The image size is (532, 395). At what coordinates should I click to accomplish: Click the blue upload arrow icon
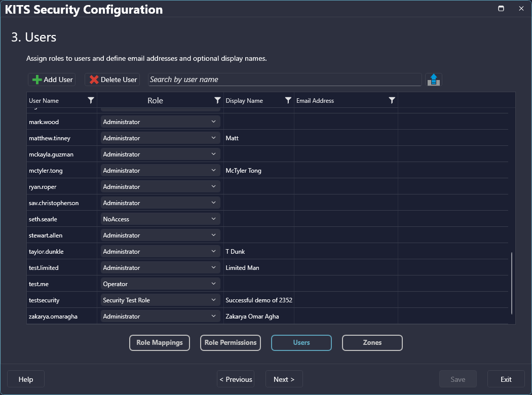(433, 80)
